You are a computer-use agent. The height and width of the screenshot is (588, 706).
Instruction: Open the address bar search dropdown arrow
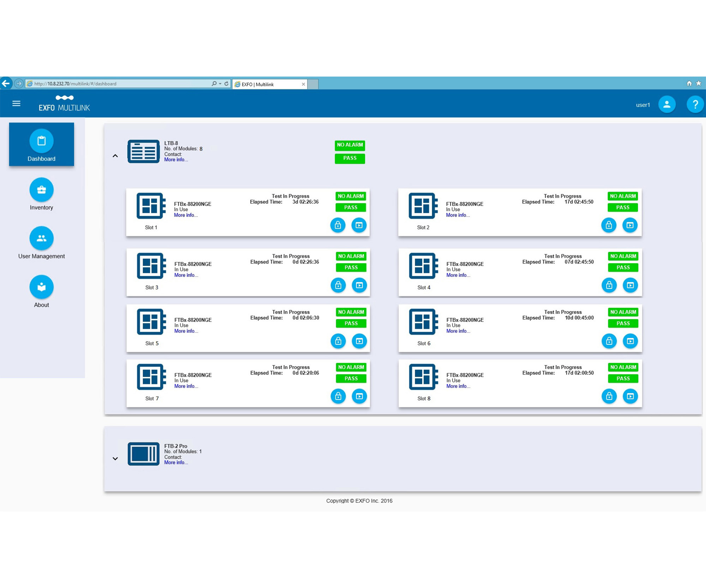(220, 84)
